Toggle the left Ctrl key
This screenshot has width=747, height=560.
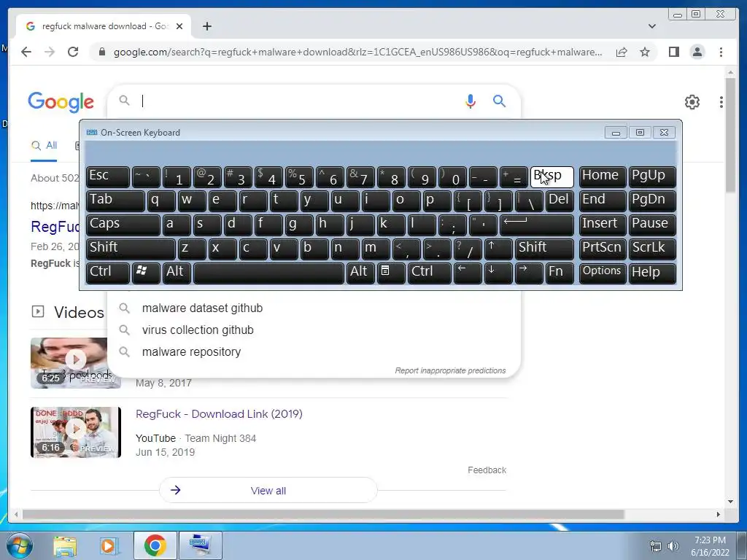[108, 273]
